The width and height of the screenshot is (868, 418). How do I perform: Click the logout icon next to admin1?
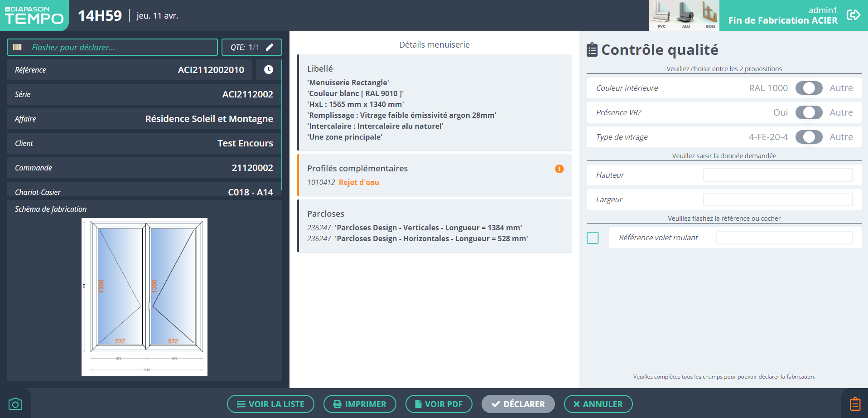[x=853, y=15]
